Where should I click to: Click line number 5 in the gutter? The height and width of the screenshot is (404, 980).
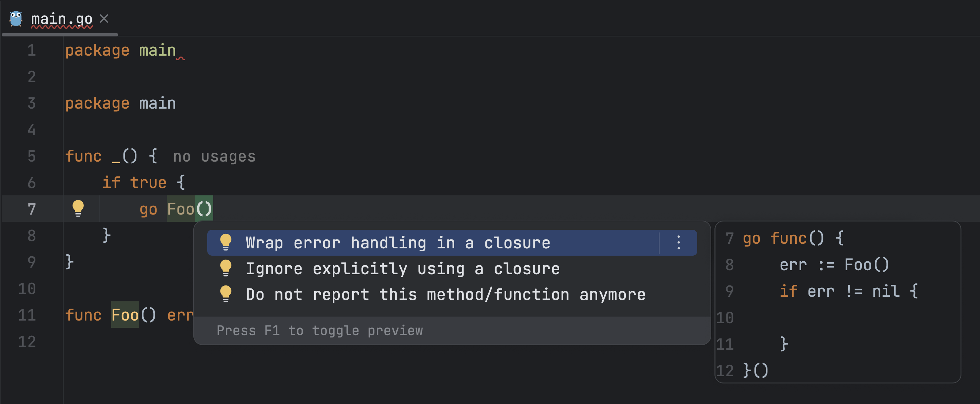31,156
